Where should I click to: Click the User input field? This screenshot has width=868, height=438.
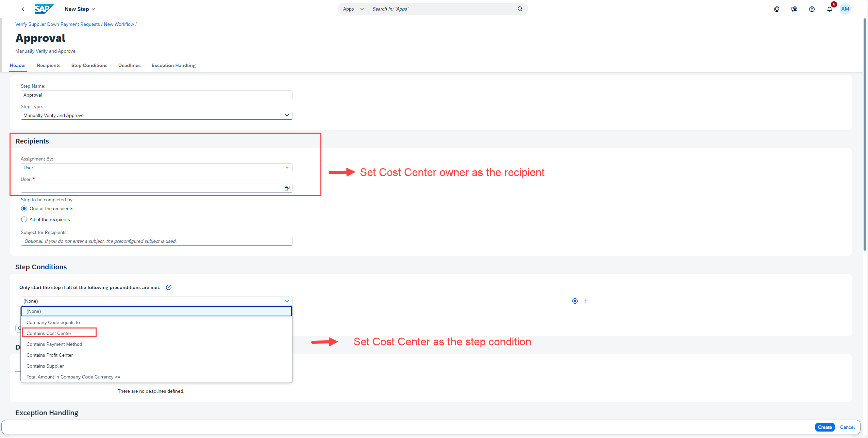(x=152, y=188)
